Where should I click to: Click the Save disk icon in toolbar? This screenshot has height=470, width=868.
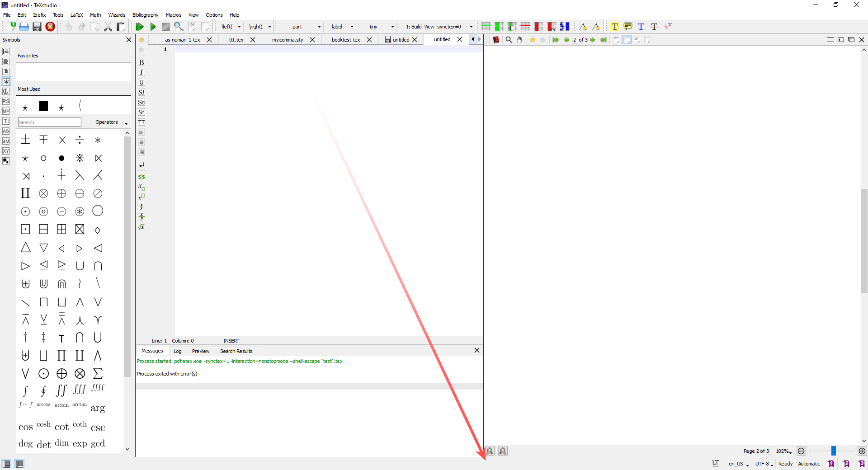[x=37, y=27]
